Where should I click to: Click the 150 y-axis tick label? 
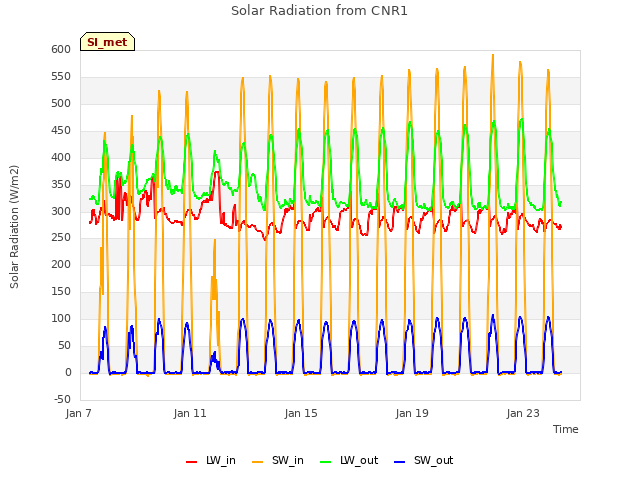click(x=61, y=291)
